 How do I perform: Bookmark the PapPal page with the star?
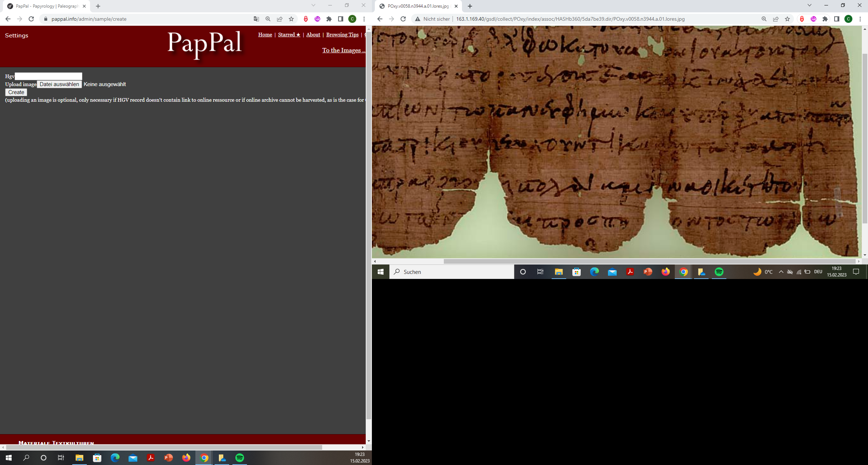[291, 19]
